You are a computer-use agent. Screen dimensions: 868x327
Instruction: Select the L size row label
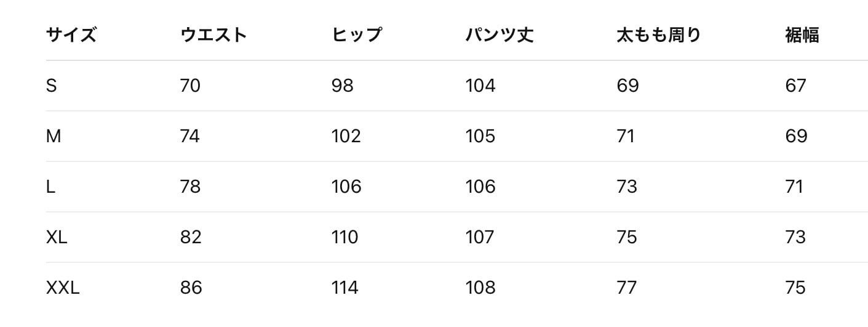pos(50,187)
